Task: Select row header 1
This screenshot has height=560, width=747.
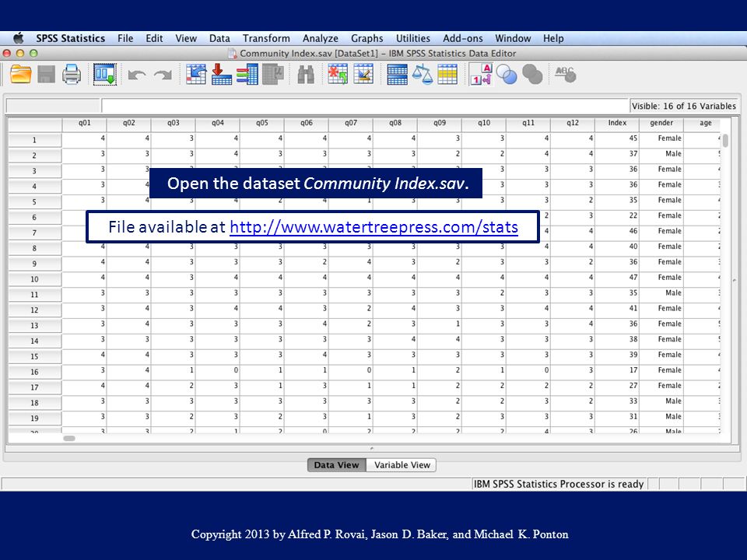Action: tap(35, 140)
